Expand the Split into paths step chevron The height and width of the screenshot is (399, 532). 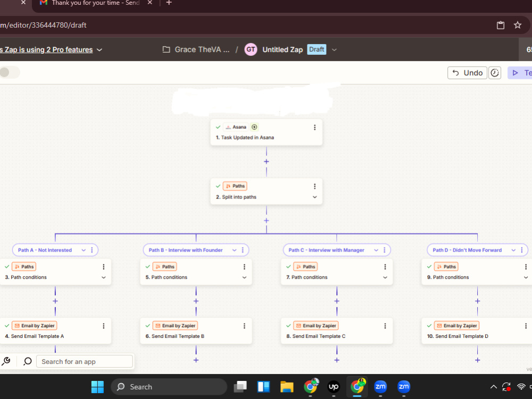click(314, 197)
